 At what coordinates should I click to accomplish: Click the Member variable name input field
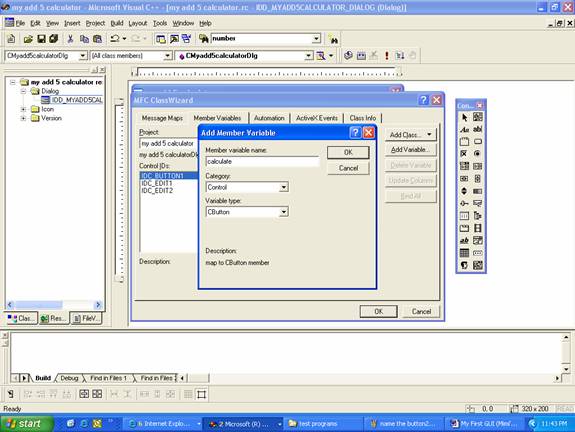point(262,162)
